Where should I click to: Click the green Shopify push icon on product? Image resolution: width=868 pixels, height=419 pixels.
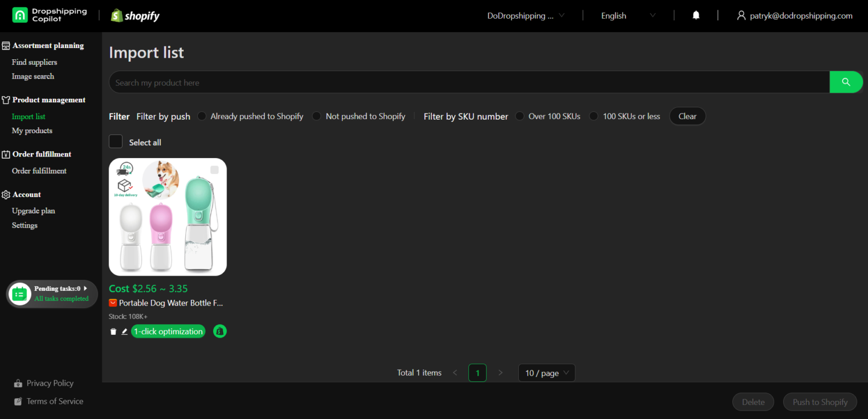click(220, 331)
